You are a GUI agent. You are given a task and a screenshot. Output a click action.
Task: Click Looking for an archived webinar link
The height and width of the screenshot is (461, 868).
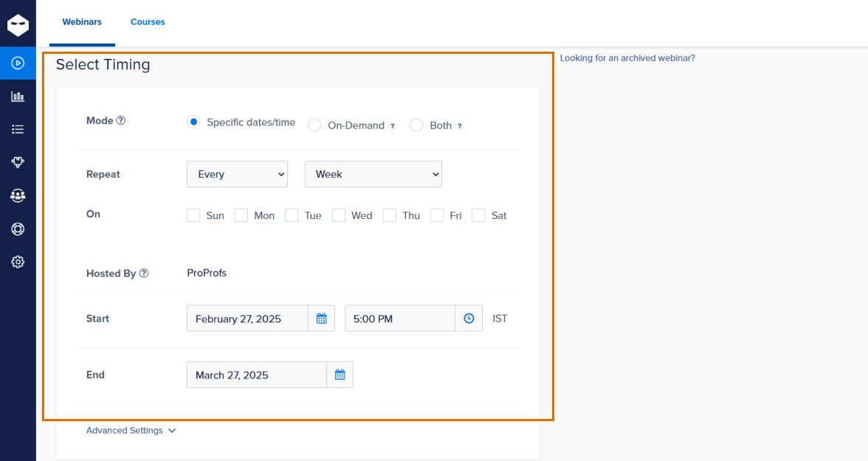coord(627,58)
